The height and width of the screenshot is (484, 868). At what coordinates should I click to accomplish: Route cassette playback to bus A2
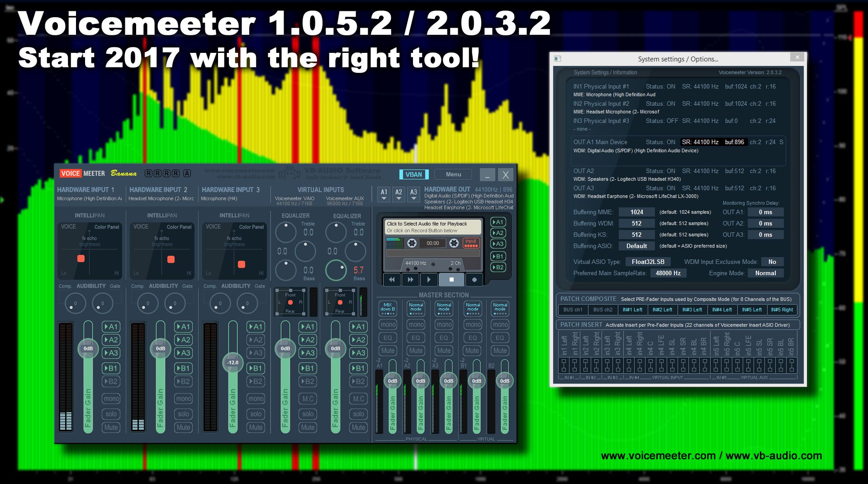coord(498,233)
